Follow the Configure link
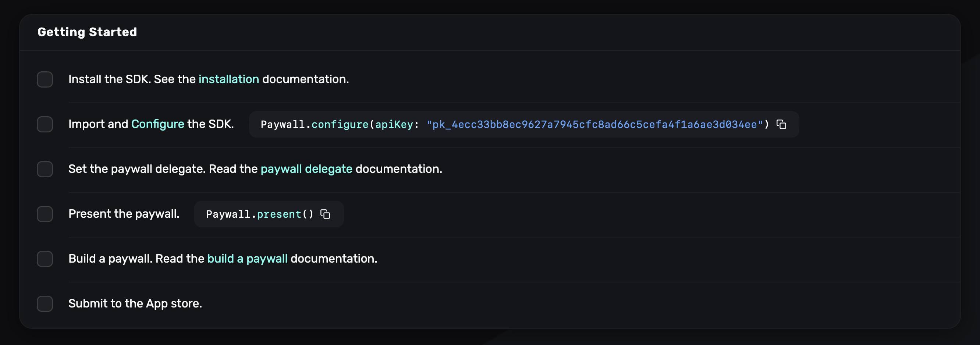This screenshot has height=345, width=980. (157, 124)
